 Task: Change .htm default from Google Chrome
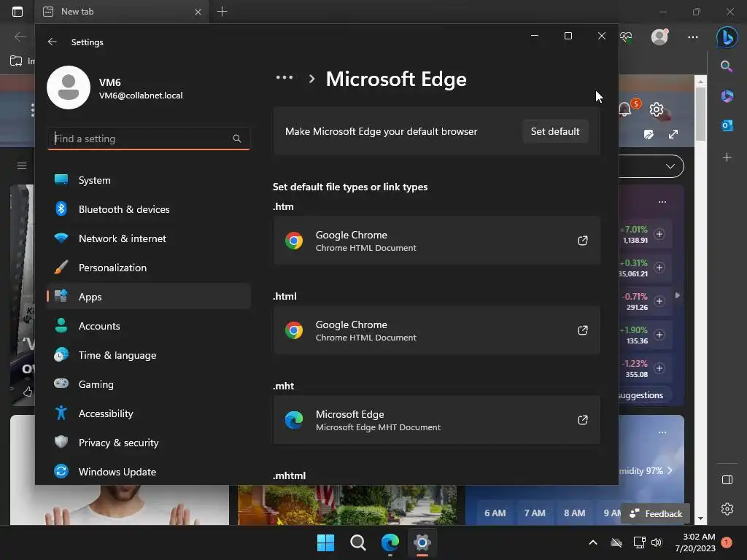(x=436, y=241)
